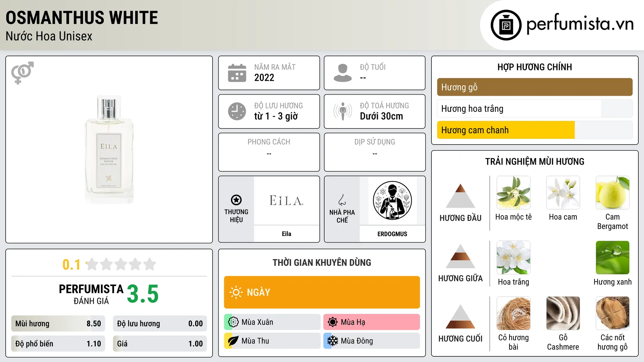Viewport: 644px width, 362px height.
Task: Select the Gỗ Cashmere note image
Action: 563,313
